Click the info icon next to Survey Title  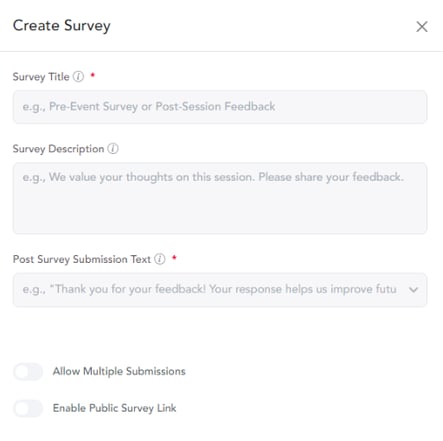pyautogui.click(x=78, y=77)
